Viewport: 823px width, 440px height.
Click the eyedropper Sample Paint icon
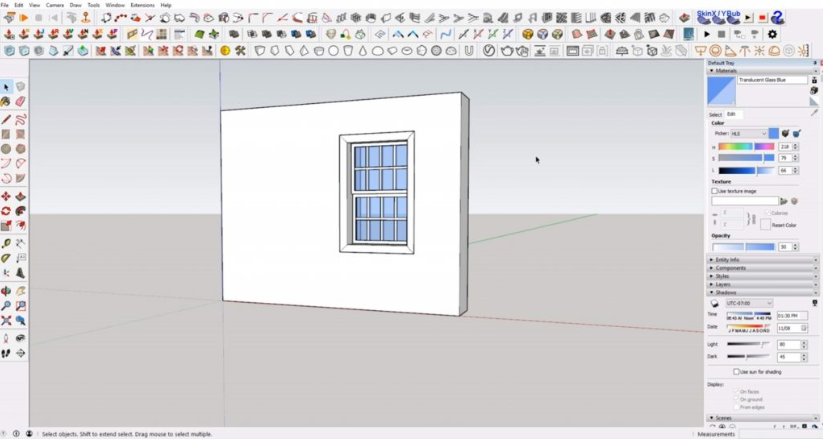click(x=814, y=112)
